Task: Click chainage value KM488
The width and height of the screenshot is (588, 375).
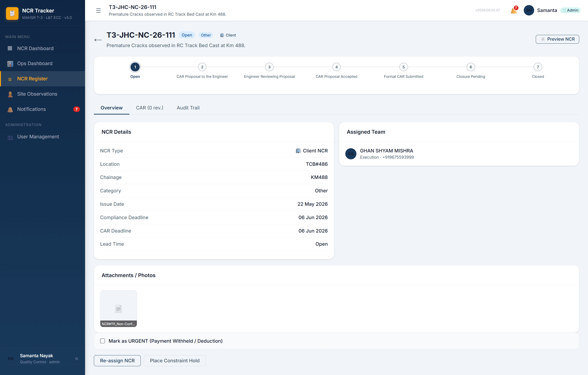Action: [319, 177]
